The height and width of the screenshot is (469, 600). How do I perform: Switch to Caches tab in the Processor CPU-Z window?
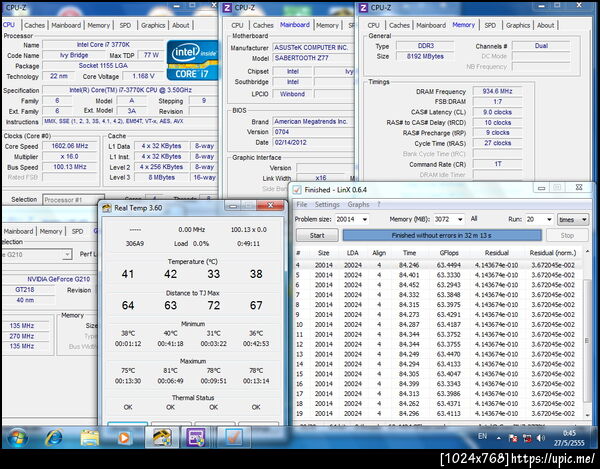(34, 25)
